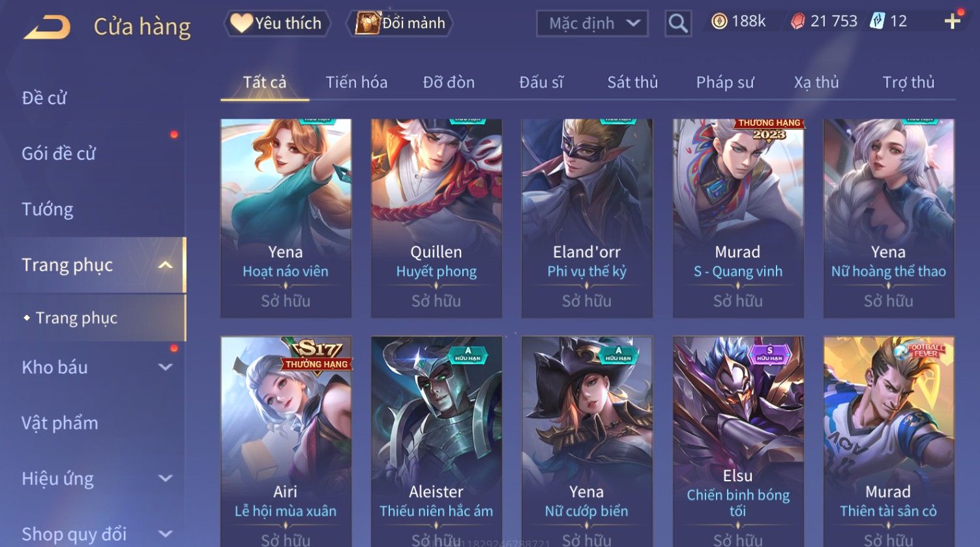
Task: Go to Tướng in sidebar
Action: [48, 209]
